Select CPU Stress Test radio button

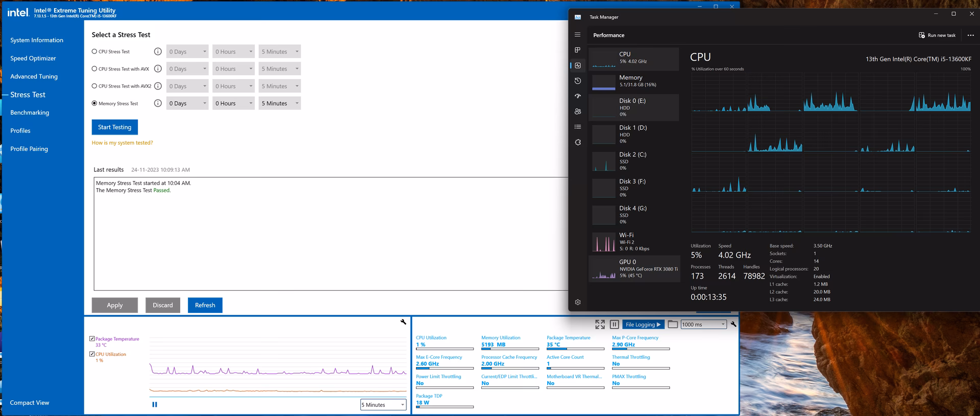tap(94, 51)
